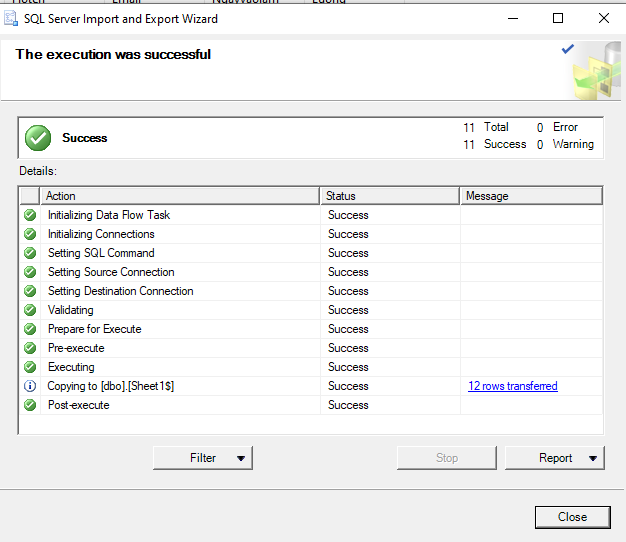Click the wizard icon in the title bar
Image resolution: width=626 pixels, height=542 pixels.
point(11,19)
